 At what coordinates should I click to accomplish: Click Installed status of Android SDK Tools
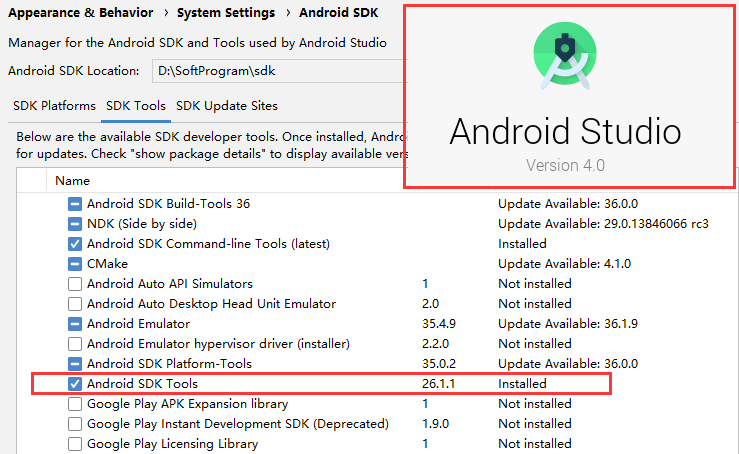tap(522, 384)
